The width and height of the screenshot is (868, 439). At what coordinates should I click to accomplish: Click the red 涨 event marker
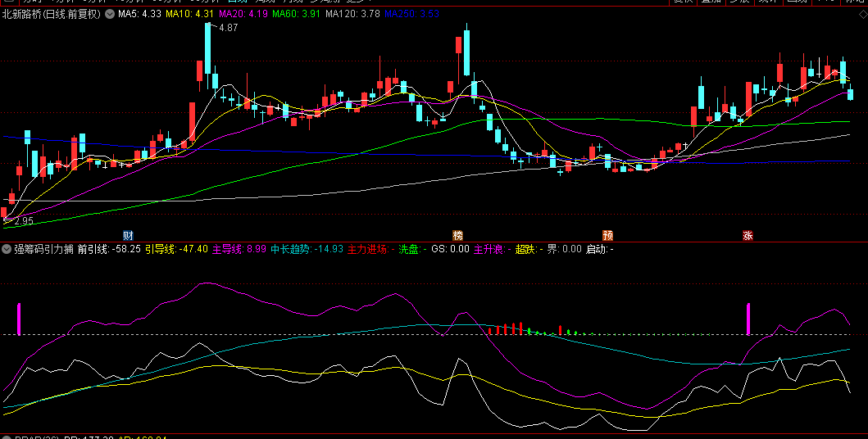click(748, 235)
